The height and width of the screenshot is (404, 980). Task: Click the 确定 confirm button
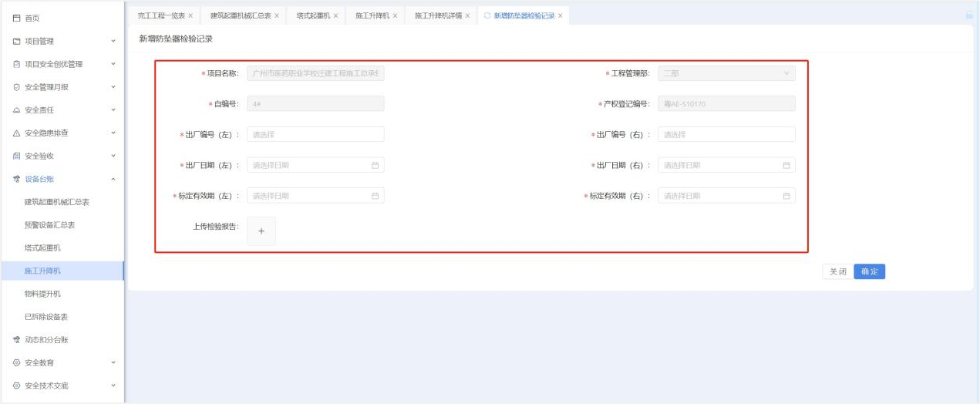pos(869,271)
